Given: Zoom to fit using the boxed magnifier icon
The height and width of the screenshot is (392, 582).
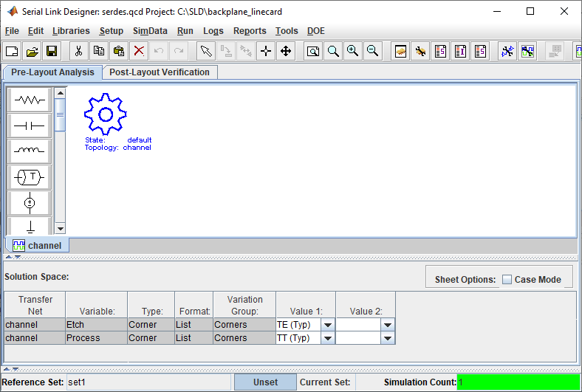Looking at the screenshot, I should pos(313,51).
